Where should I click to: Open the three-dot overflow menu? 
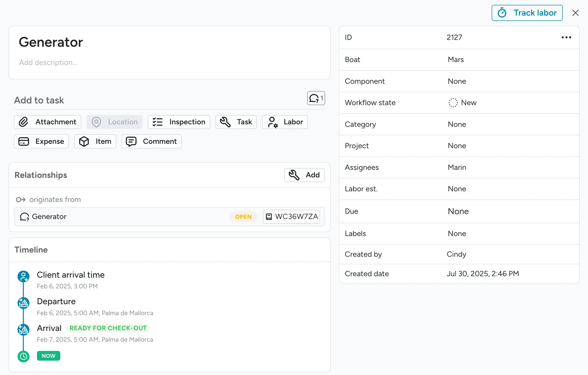click(566, 37)
